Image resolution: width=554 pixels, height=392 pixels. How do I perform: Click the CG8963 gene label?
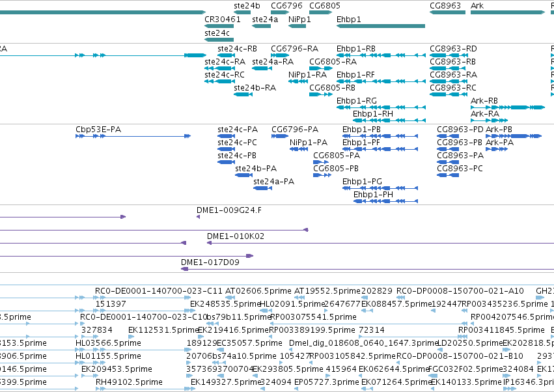click(x=445, y=6)
